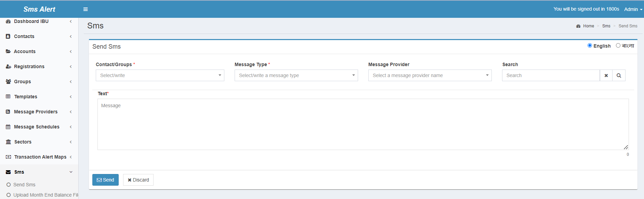Open the Message Provider dropdown

coord(430,75)
